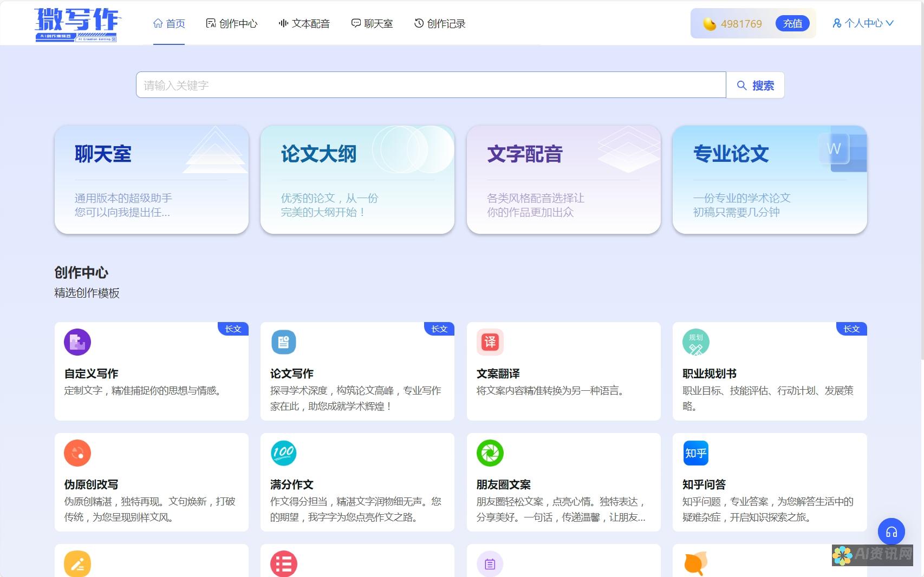Viewport: 924px width, 577px height.
Task: Click the icon beside 创作中心 nav item
Action: point(211,23)
